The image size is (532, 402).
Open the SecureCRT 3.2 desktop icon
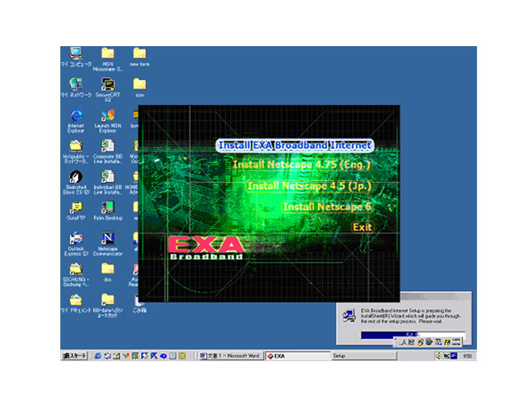107,85
